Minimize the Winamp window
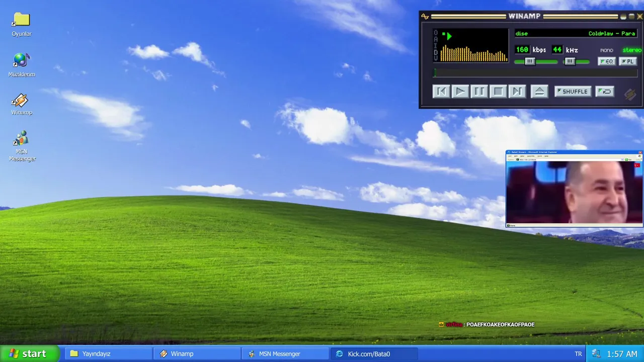This screenshot has height=362, width=644. click(x=623, y=17)
